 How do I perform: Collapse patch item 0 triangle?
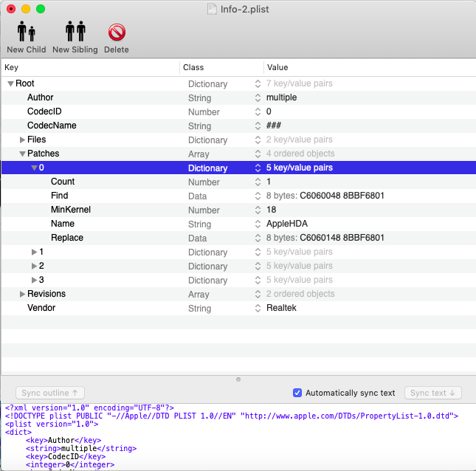click(34, 168)
